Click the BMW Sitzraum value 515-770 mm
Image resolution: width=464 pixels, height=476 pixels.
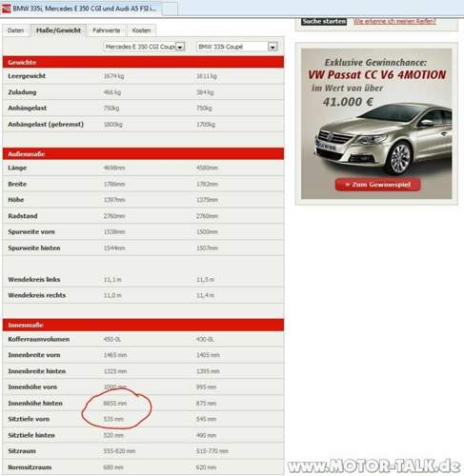pos(212,451)
